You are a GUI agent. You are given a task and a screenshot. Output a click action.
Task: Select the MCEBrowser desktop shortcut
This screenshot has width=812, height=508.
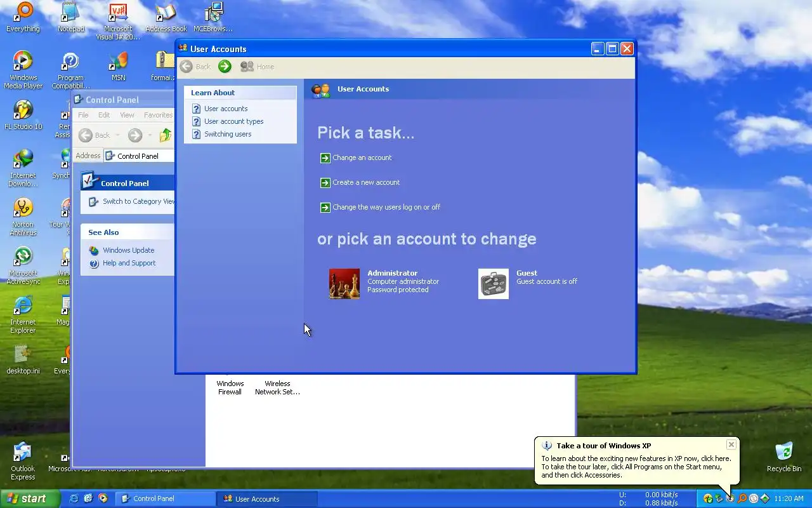[x=213, y=17]
